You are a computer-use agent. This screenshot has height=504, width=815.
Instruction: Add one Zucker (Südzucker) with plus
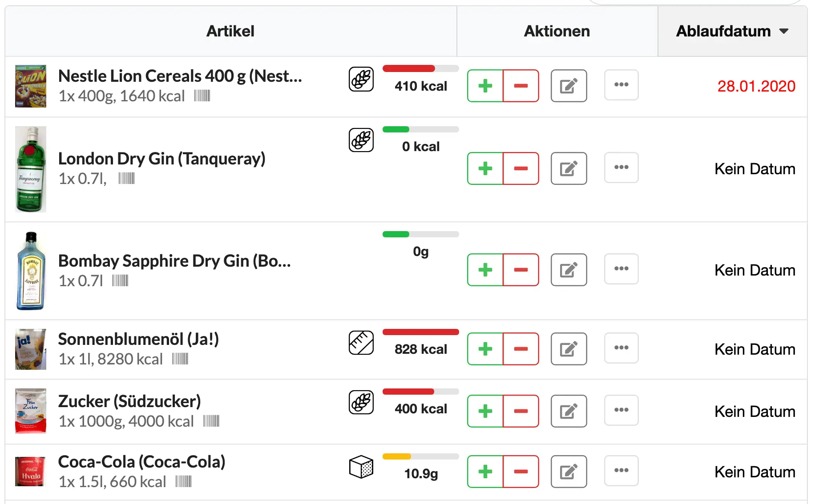coord(485,411)
